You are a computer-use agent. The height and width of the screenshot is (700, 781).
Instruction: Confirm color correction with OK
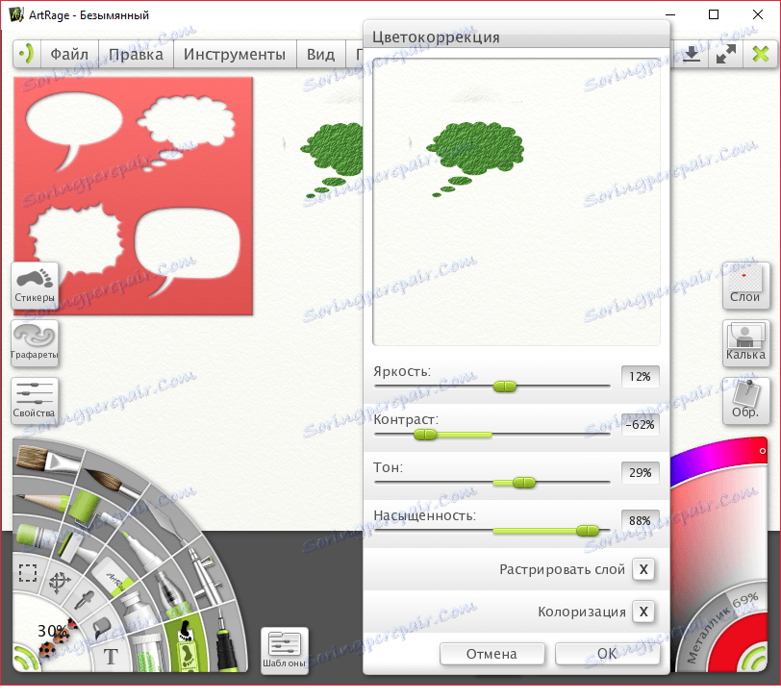607,654
